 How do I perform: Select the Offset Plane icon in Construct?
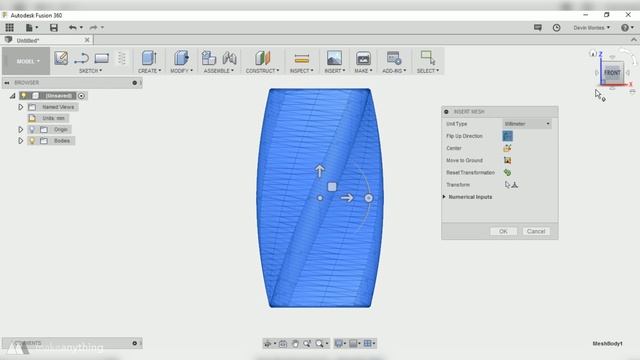point(262,58)
